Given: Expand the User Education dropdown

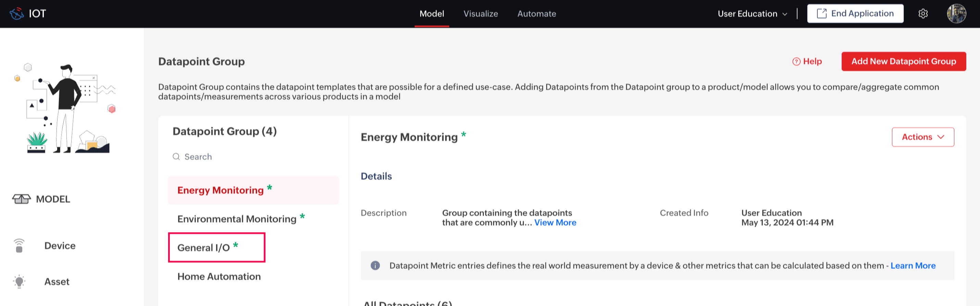Looking at the screenshot, I should pos(752,14).
